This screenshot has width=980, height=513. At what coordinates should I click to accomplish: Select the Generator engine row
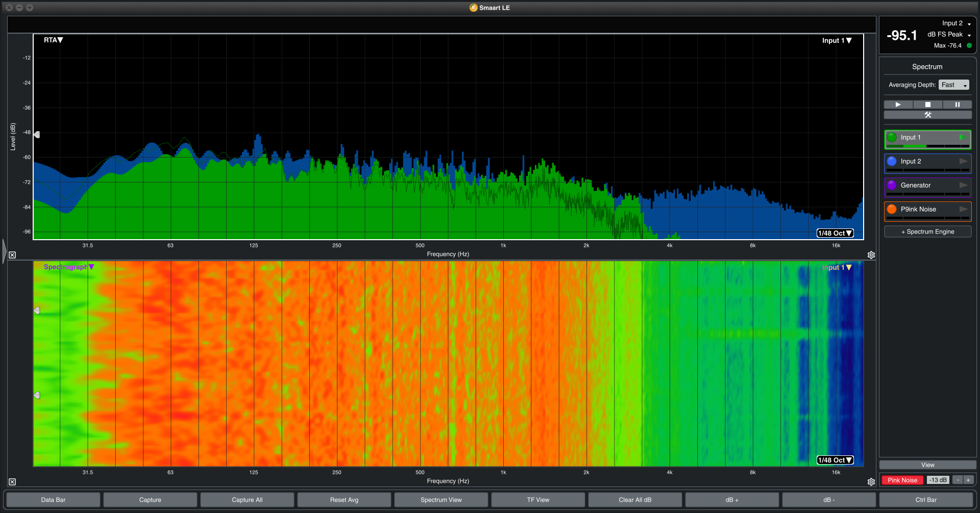pos(927,187)
